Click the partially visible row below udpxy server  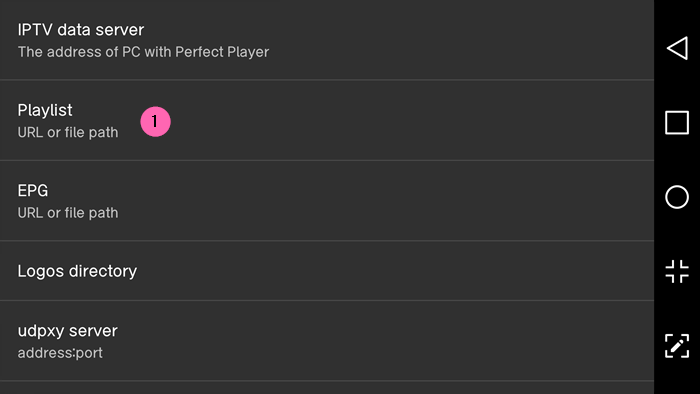327,388
